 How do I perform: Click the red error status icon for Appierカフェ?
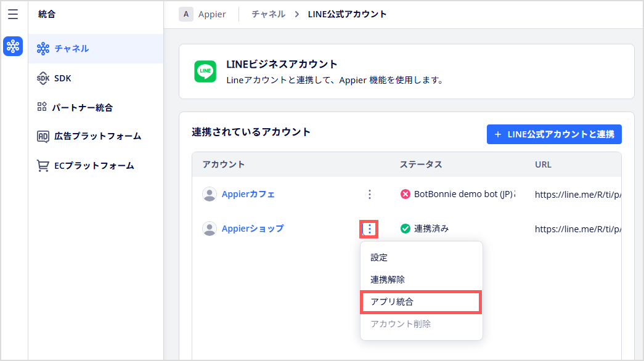click(x=406, y=194)
